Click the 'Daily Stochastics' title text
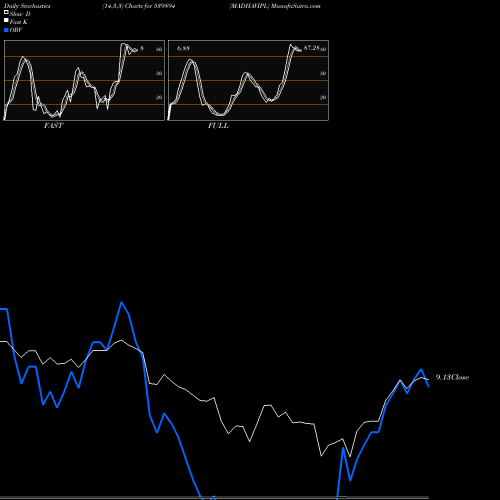Screen dimensions: 500x500 point(27,6)
